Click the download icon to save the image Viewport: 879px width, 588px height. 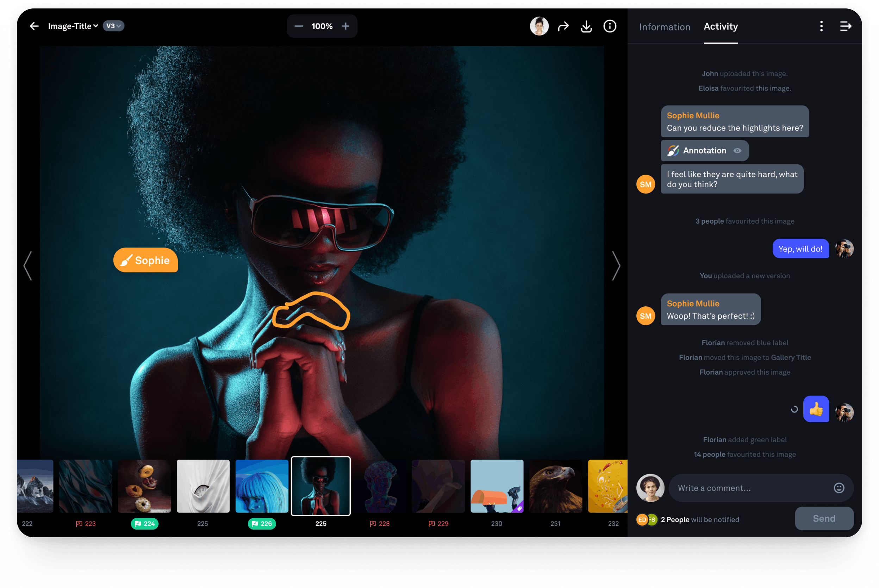point(586,26)
